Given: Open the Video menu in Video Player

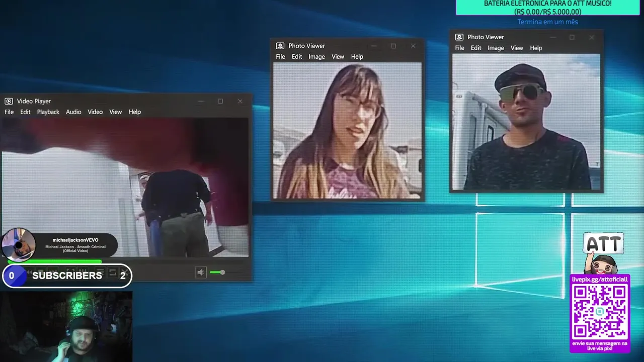Looking at the screenshot, I should pyautogui.click(x=95, y=112).
